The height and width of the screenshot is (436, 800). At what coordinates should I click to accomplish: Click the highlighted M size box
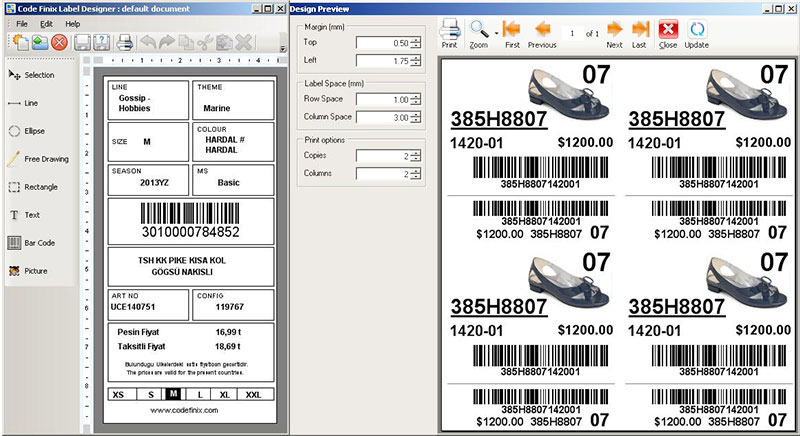tap(173, 394)
